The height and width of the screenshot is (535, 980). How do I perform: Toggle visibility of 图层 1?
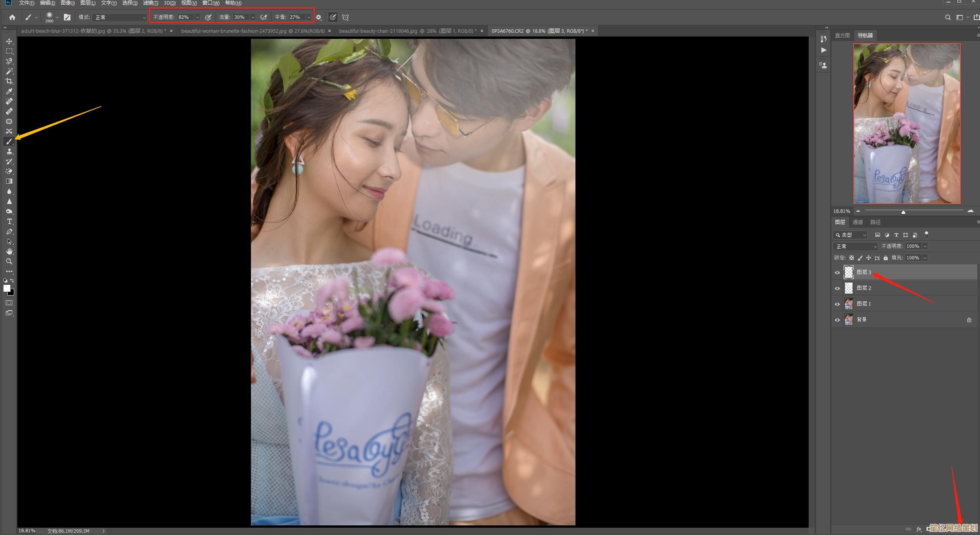pyautogui.click(x=837, y=304)
